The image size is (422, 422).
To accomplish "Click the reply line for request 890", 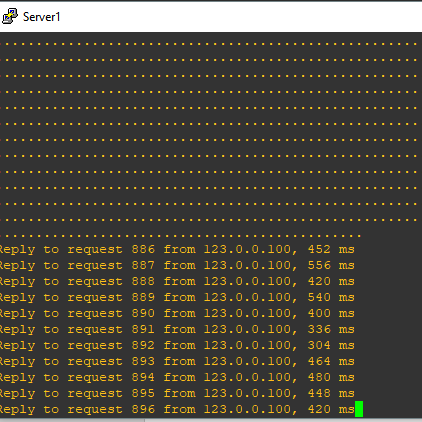I will point(177,313).
